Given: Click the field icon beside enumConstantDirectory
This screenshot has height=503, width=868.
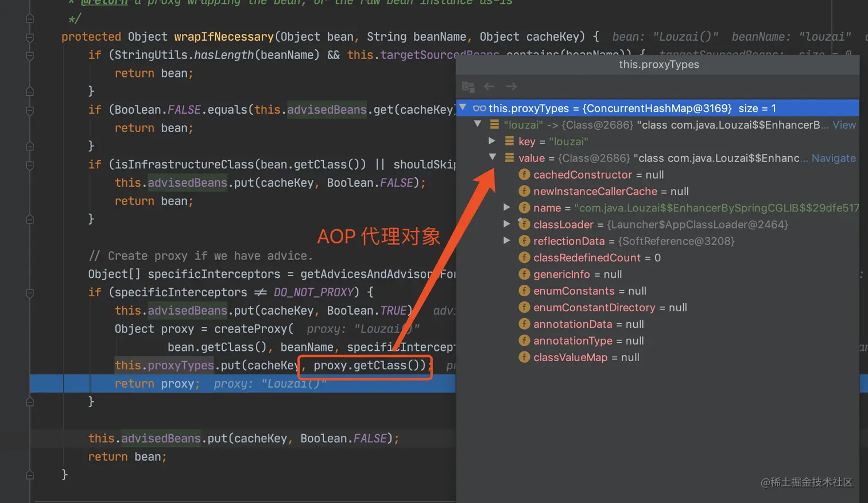Looking at the screenshot, I should tap(524, 307).
